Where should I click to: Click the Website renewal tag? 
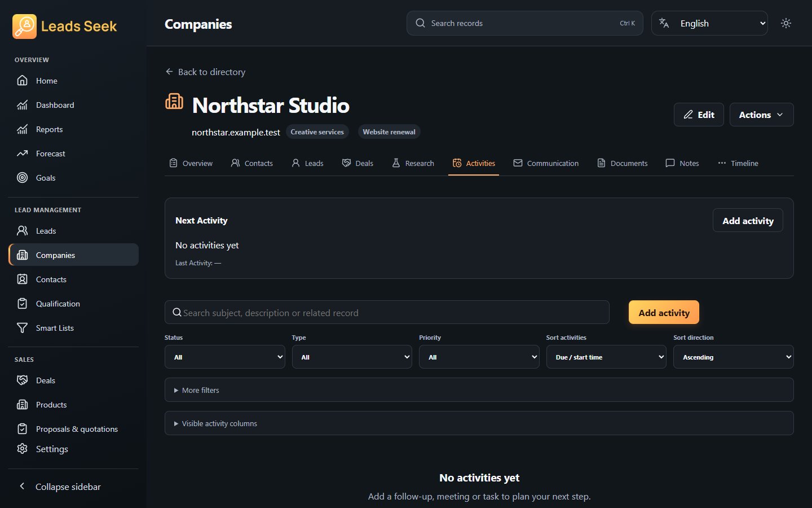(389, 132)
